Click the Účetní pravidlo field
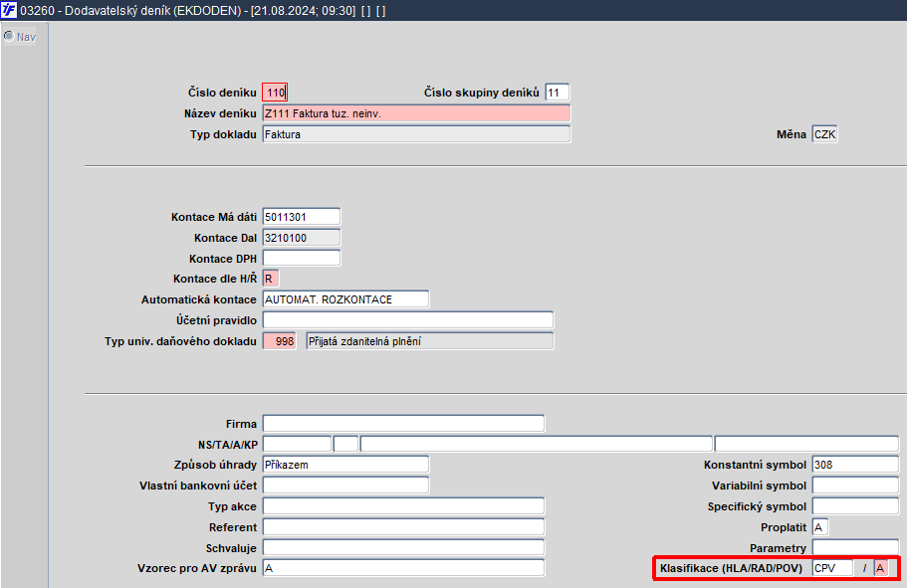Viewport: 907px width, 588px height. tap(408, 320)
